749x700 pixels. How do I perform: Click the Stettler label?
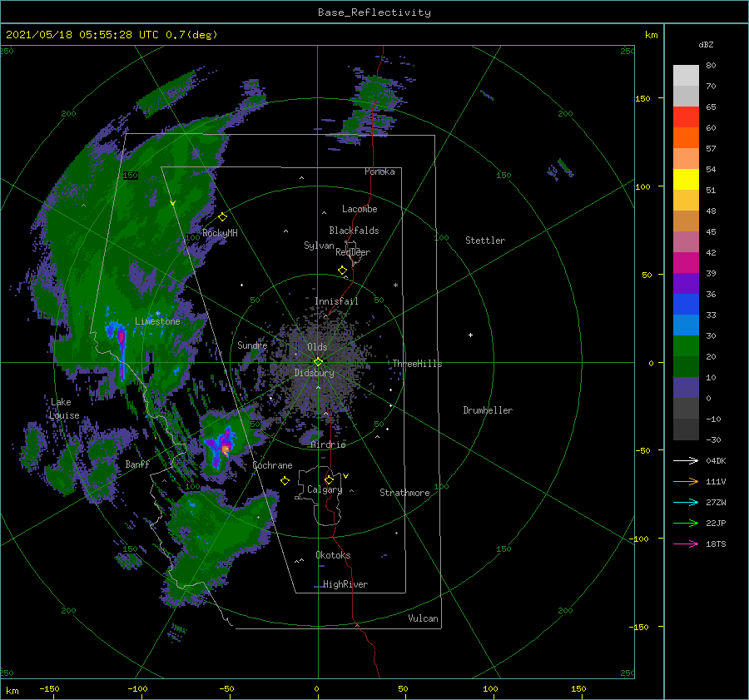click(x=485, y=241)
